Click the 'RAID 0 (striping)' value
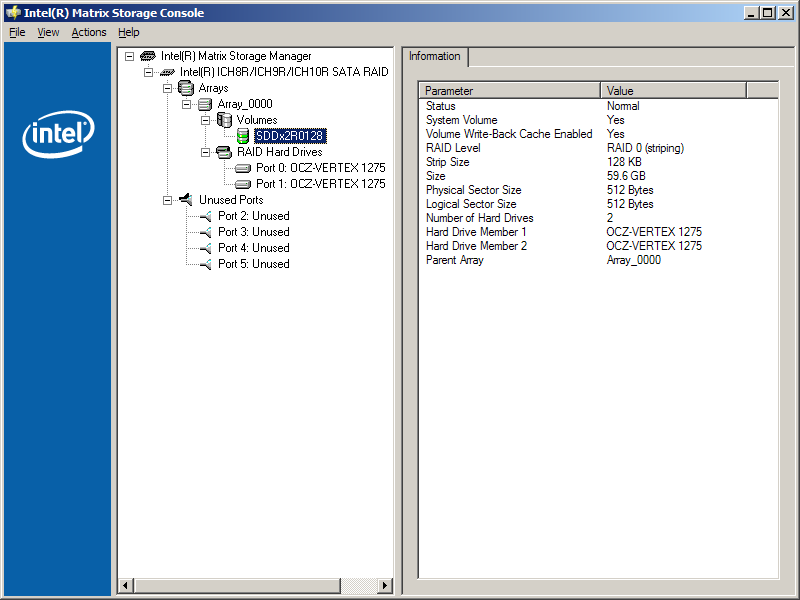 645,148
